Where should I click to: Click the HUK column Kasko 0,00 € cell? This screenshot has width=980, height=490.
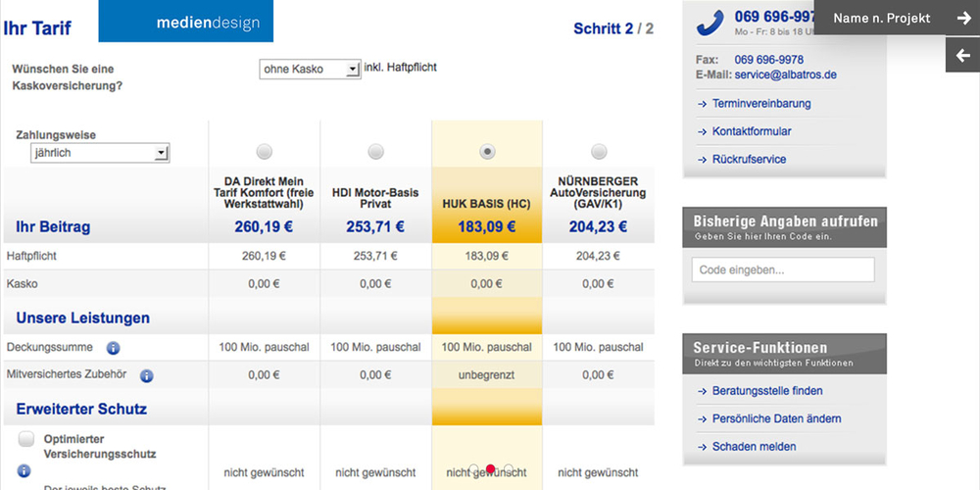(x=487, y=284)
